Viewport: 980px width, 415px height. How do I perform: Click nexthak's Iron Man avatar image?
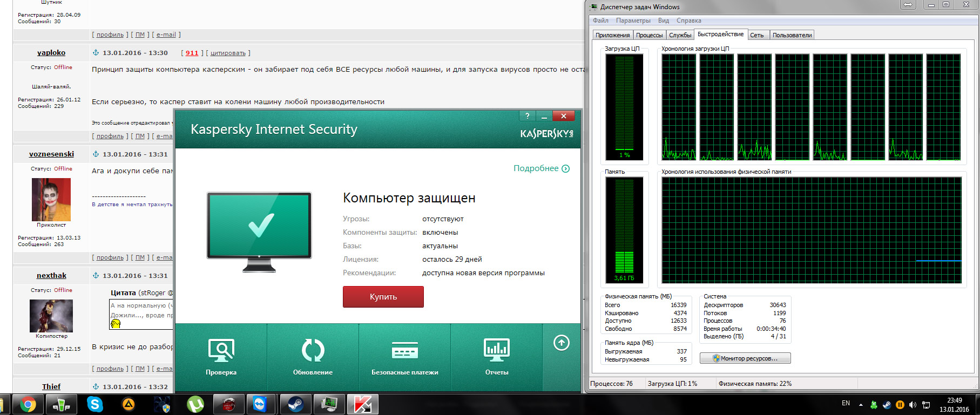tap(51, 316)
